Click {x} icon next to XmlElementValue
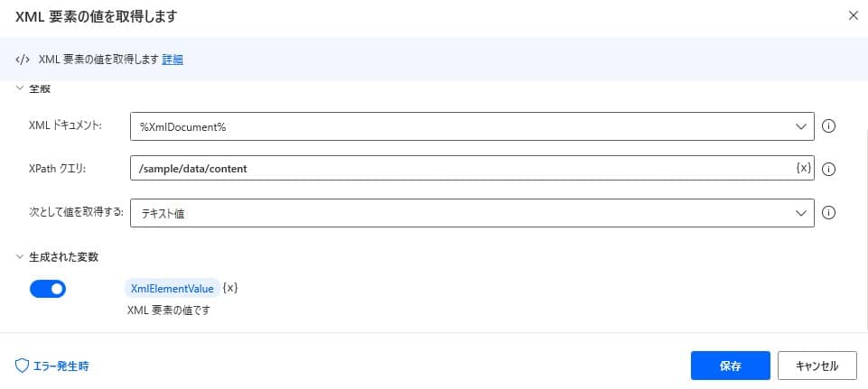The width and height of the screenshot is (868, 389). (x=230, y=288)
